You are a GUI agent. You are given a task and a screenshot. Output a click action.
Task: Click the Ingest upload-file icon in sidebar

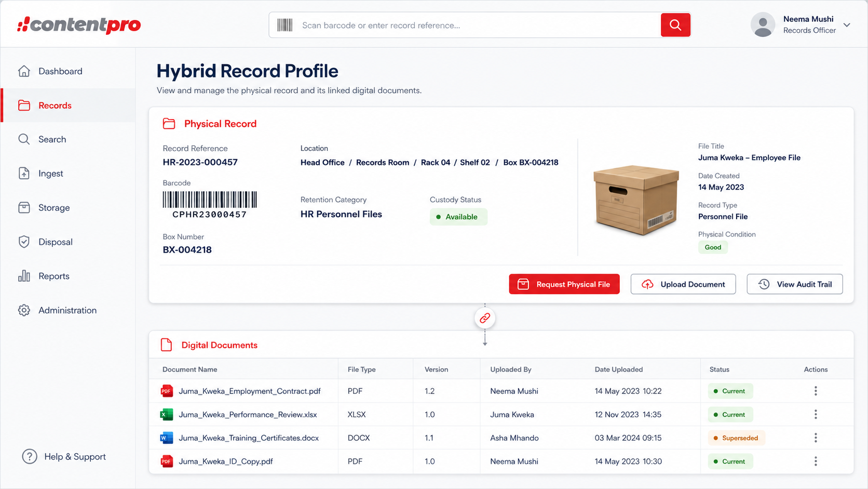[24, 174]
